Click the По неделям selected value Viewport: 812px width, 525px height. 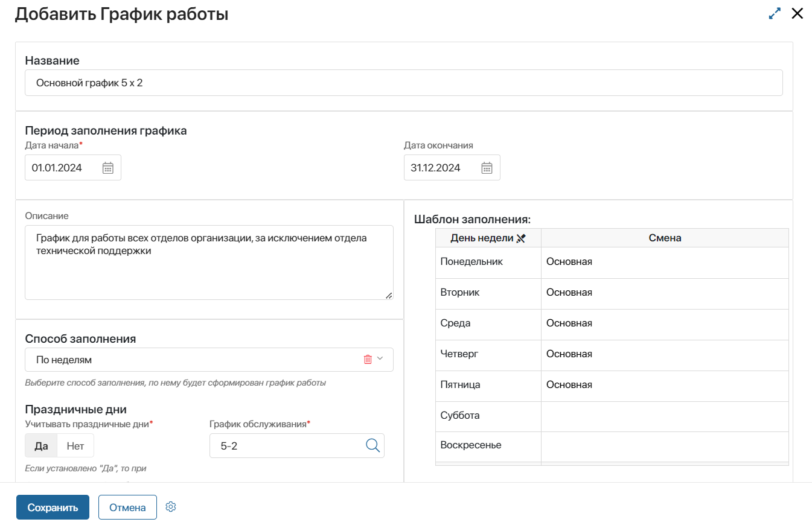pos(64,360)
